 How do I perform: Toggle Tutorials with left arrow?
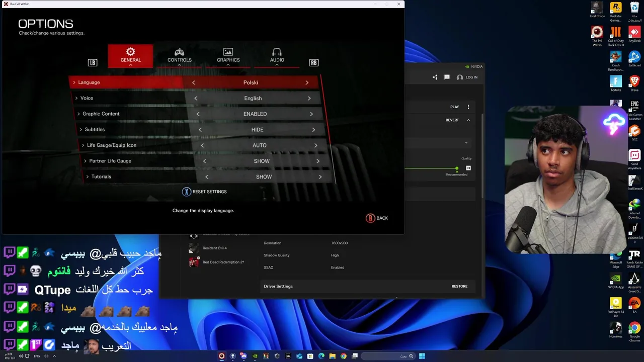click(206, 176)
